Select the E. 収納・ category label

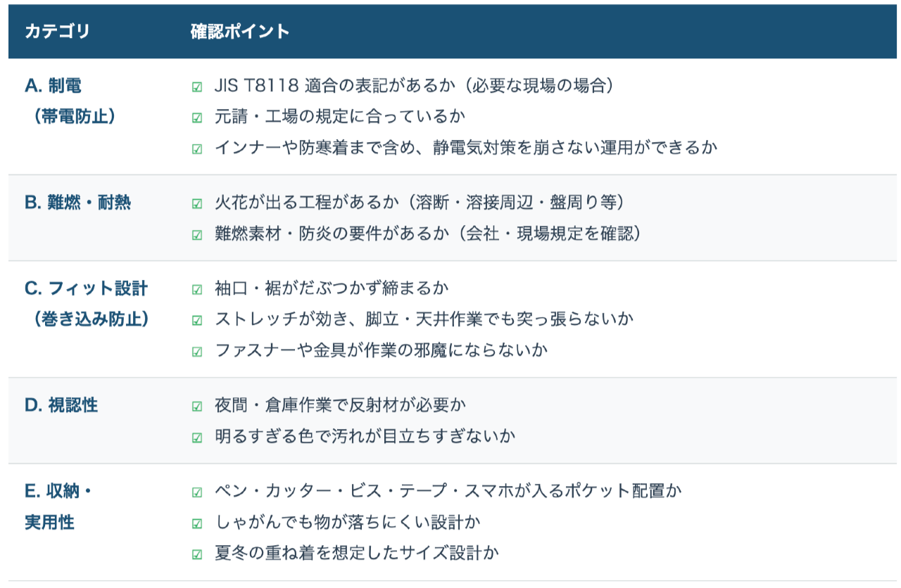click(58, 492)
